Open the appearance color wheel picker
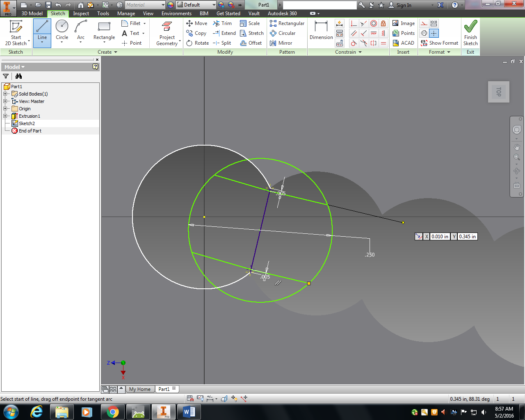525x420 pixels. (171, 5)
